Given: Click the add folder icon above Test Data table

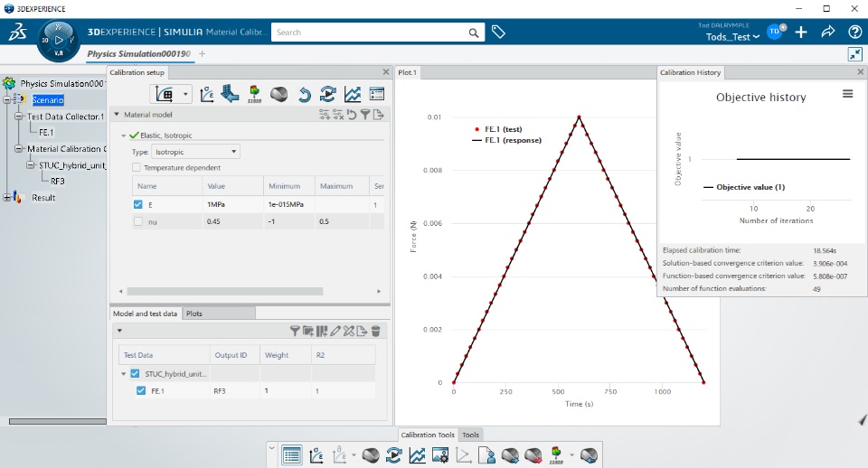Looking at the screenshot, I should point(308,331).
